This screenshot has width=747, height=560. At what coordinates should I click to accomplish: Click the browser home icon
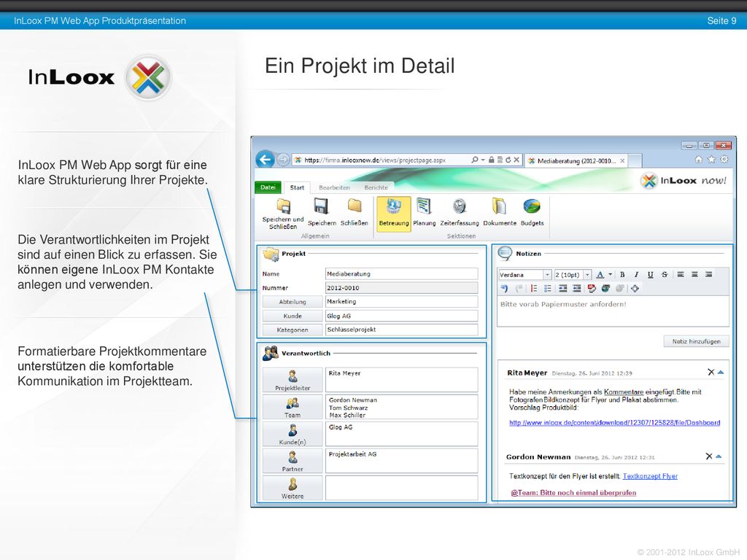tap(698, 160)
